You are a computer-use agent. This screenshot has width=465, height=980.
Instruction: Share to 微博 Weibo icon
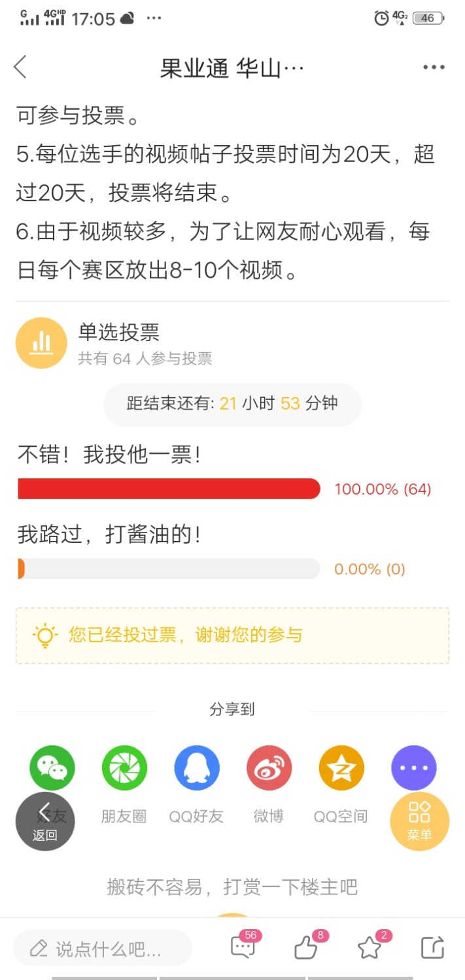tap(269, 768)
